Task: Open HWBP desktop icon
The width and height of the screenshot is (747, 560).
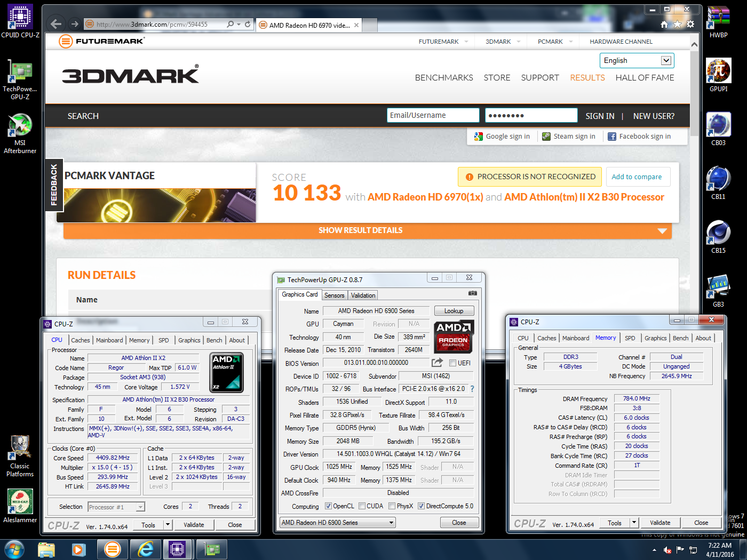Action: coord(718,21)
